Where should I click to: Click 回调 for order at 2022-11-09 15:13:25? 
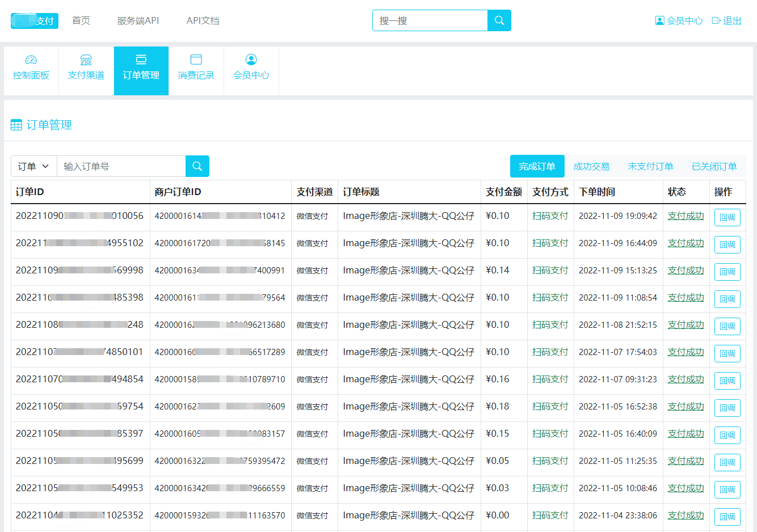(x=727, y=272)
